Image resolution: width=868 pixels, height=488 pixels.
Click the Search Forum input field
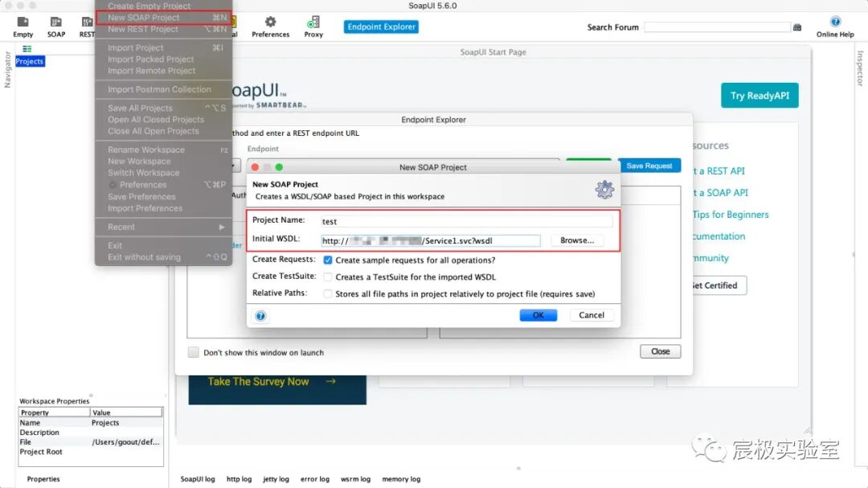point(718,27)
